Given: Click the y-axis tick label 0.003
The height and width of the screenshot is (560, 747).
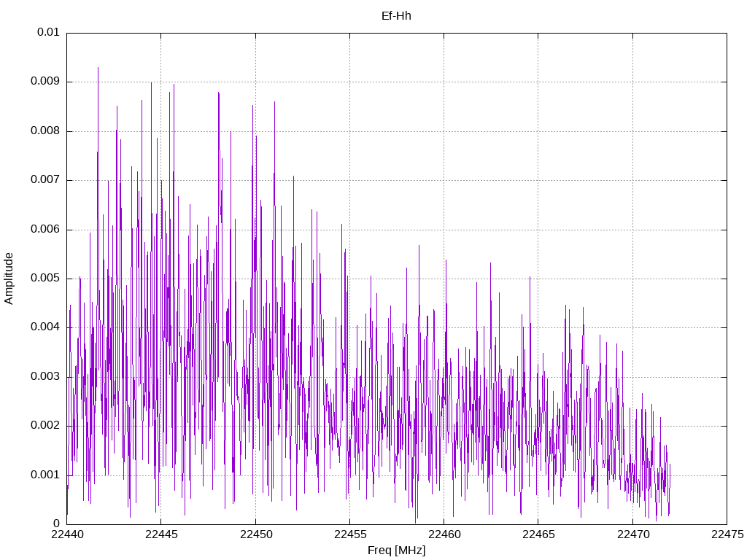Looking at the screenshot, I should 45,377.
